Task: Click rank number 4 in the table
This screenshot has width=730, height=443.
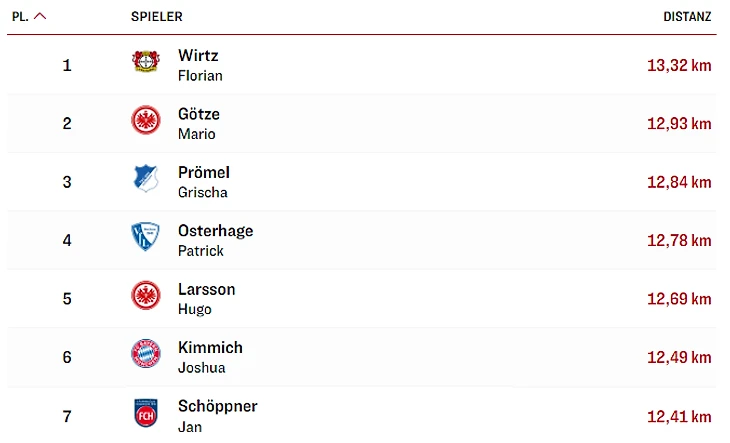Action: [67, 240]
